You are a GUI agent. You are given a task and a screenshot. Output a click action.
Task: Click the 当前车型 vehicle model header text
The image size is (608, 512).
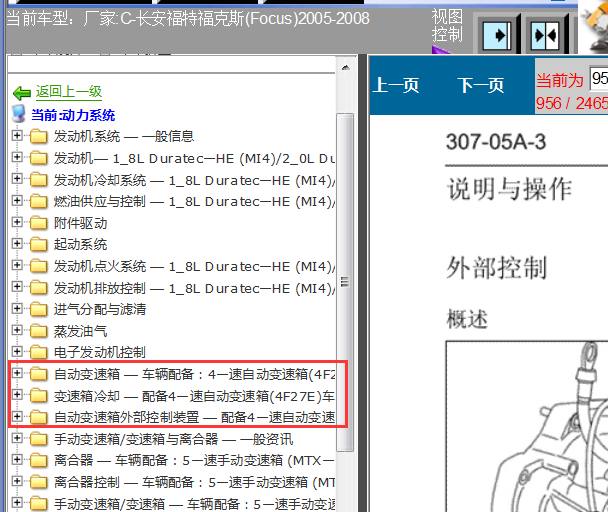point(188,18)
